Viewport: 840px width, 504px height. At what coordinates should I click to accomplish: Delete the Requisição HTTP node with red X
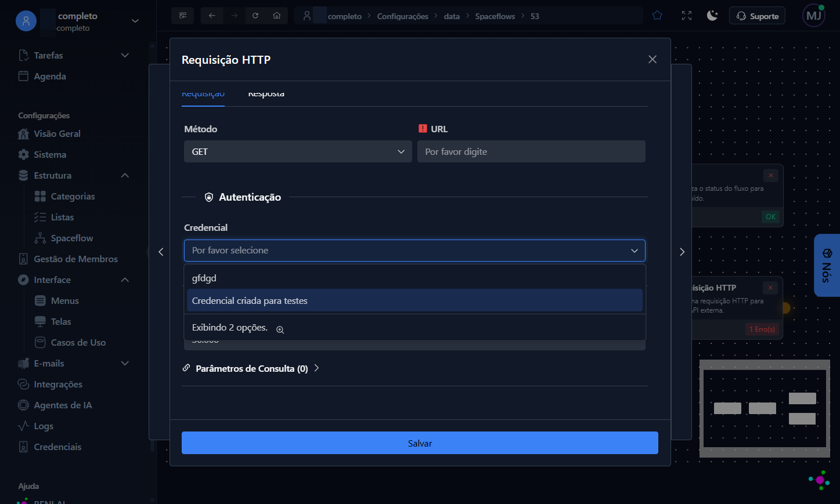click(770, 288)
